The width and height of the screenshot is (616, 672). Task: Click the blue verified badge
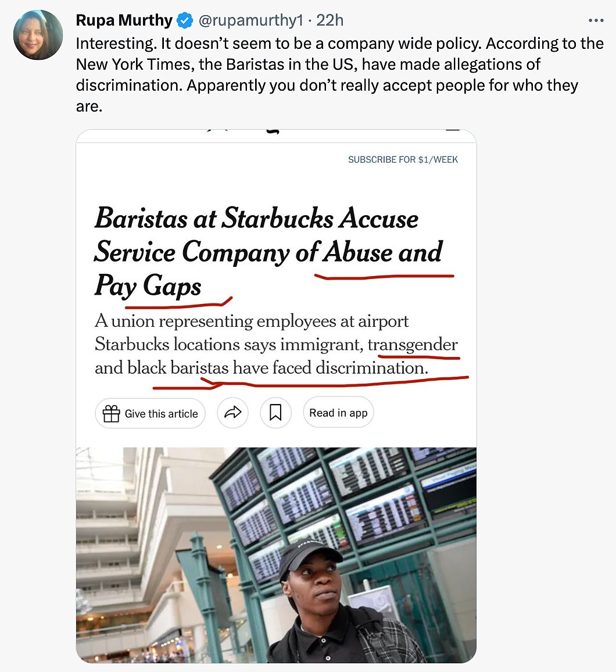click(185, 20)
